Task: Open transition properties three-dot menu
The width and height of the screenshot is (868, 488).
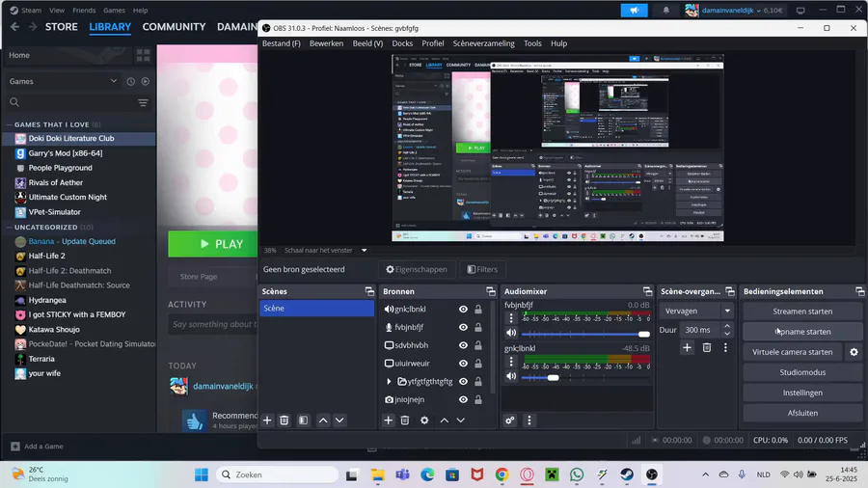Action: pyautogui.click(x=725, y=347)
